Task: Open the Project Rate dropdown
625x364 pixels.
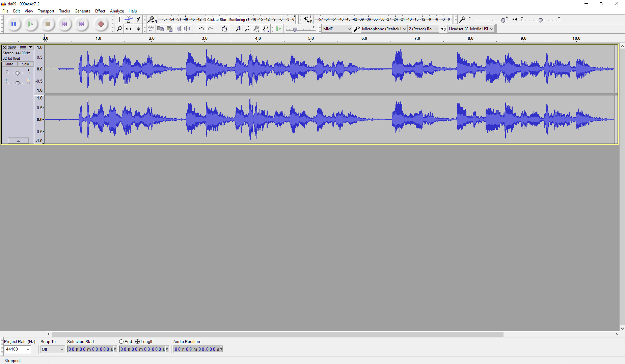Action: click(18, 349)
